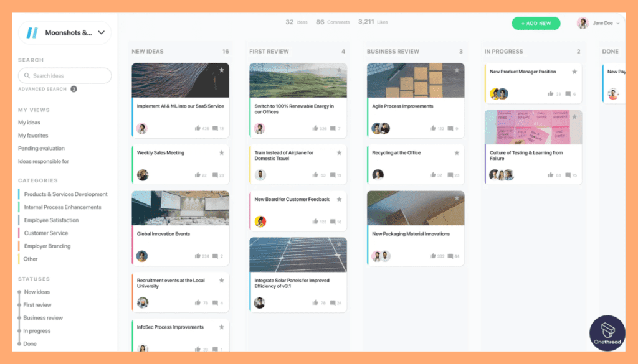Like New Board for Customer Feedback idea

[x=315, y=222]
